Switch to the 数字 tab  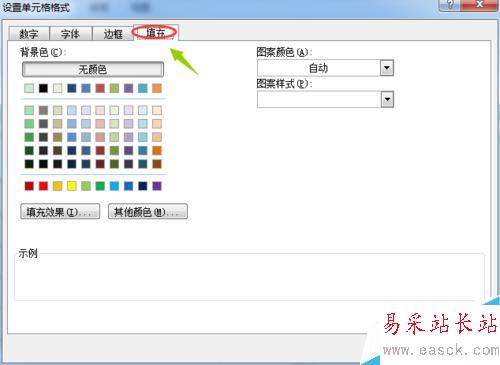click(29, 34)
